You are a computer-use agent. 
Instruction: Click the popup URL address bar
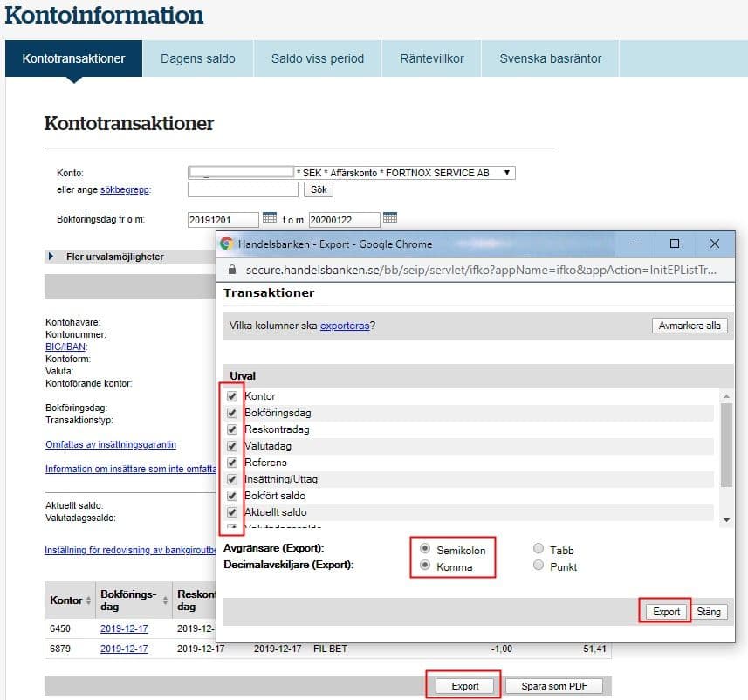pos(481,270)
